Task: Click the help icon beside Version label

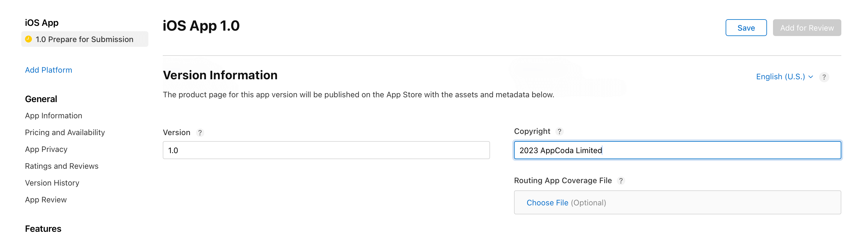Action: click(x=200, y=133)
